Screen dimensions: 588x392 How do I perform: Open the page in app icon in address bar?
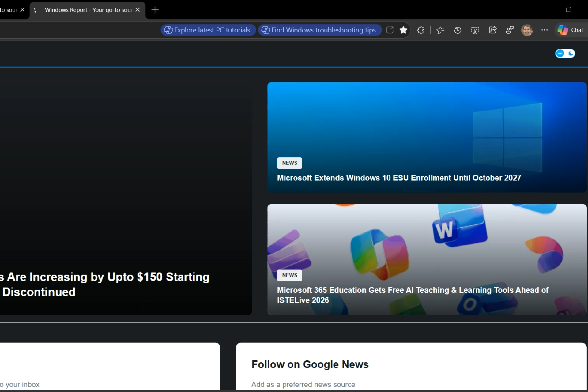pyautogui.click(x=390, y=30)
